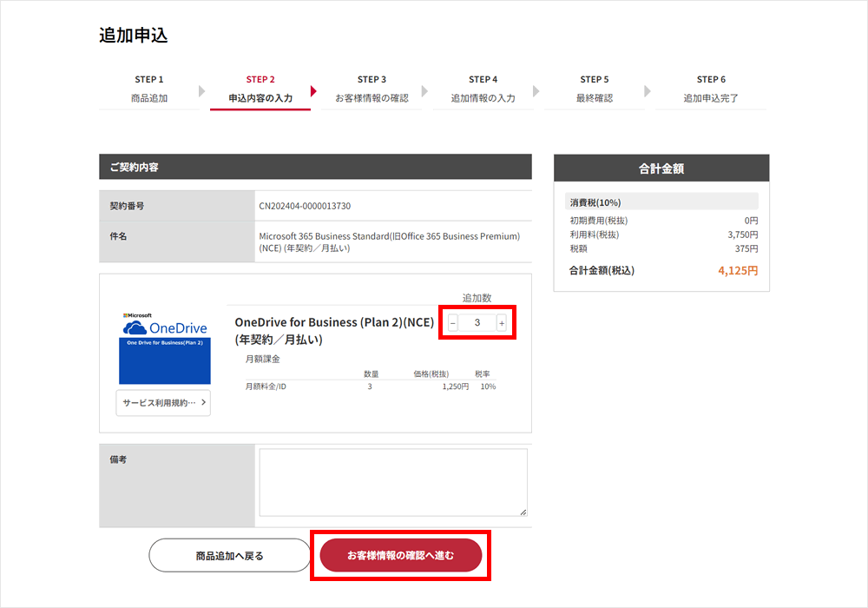The width and height of the screenshot is (868, 608).
Task: Select STEP 5 最終確認 tab
Action: [x=595, y=89]
